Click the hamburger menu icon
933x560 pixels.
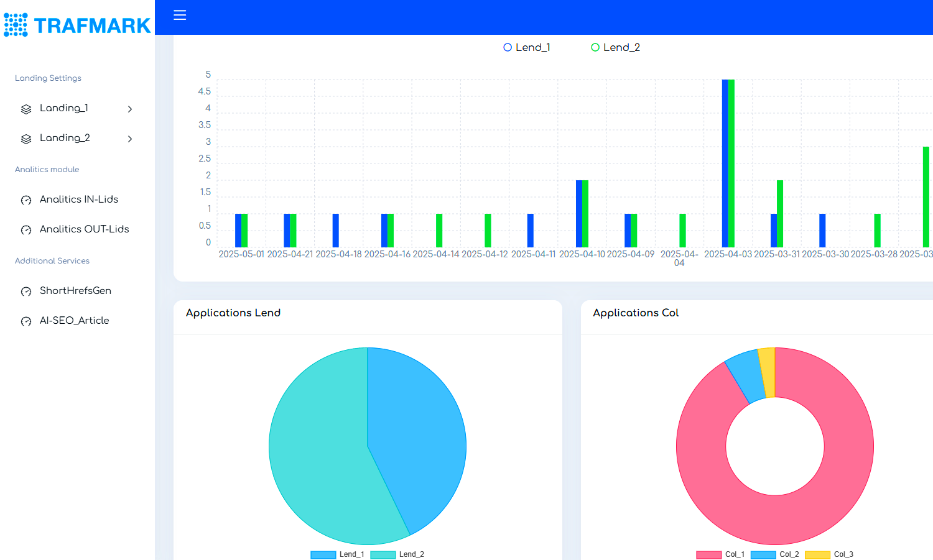(x=180, y=15)
